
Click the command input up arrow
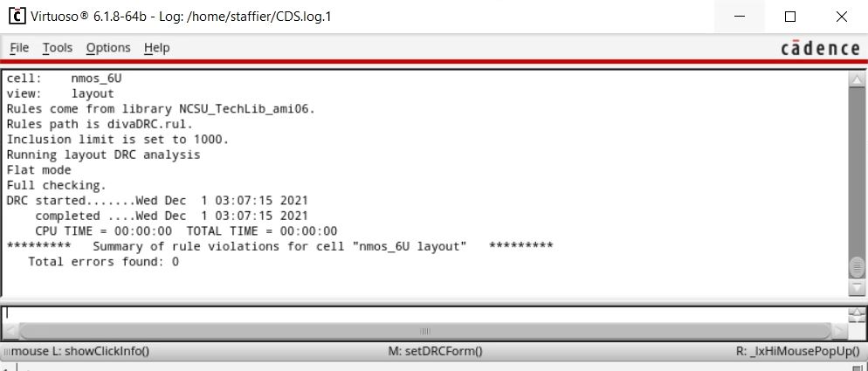pos(857,313)
